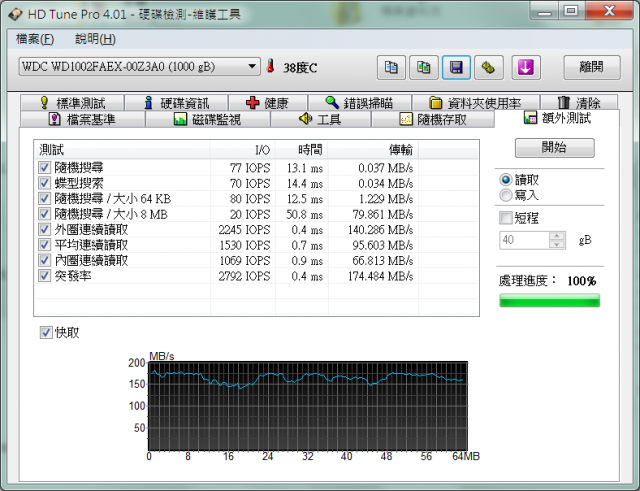Switch to the 隨機存取 tab
Viewport: 640px width, 491px height.
(x=433, y=119)
